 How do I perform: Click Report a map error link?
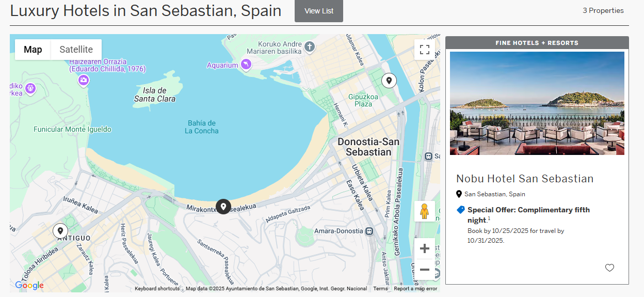click(x=415, y=289)
